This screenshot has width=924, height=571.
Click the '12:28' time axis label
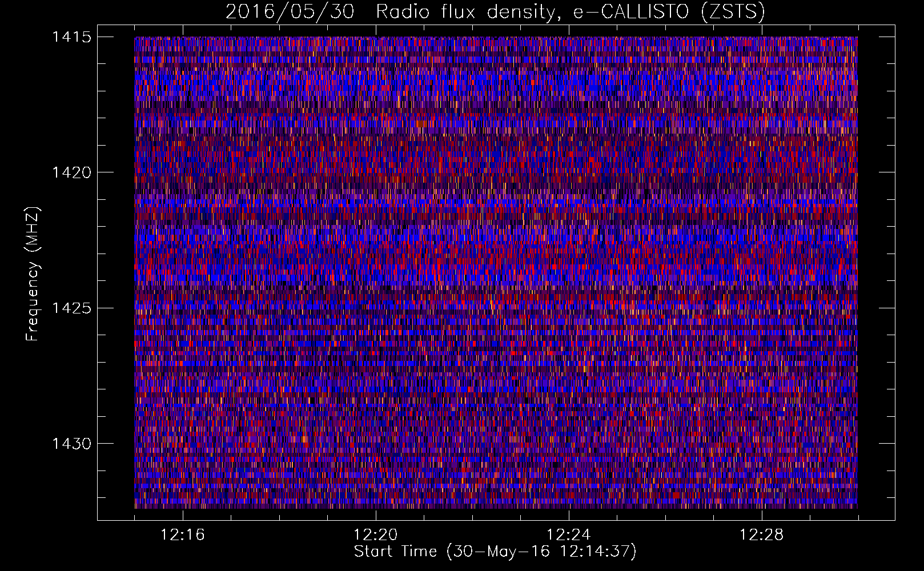pos(762,535)
